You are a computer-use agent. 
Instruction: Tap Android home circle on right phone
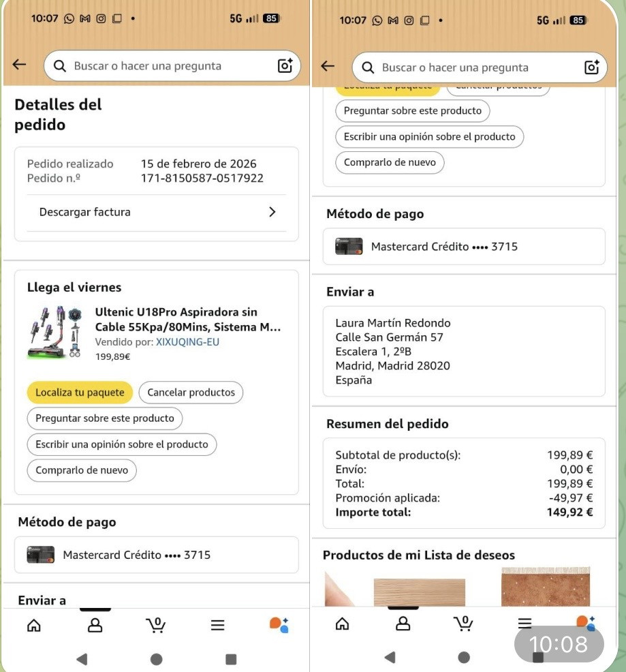464,657
